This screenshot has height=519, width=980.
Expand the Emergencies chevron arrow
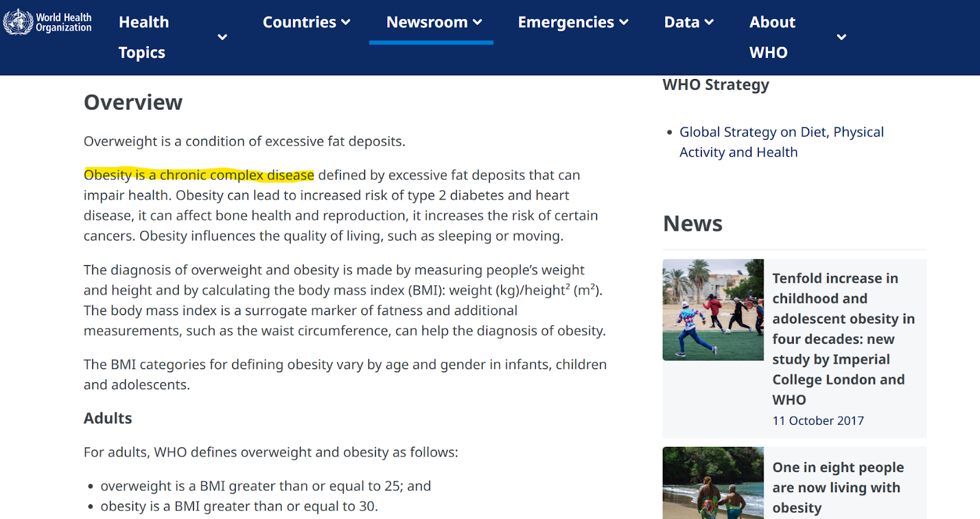[x=624, y=23]
